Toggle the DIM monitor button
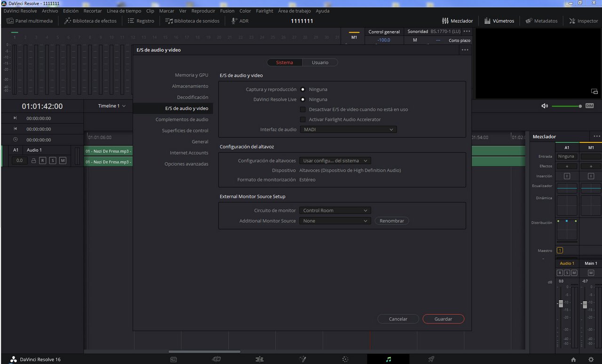The height and width of the screenshot is (364, 602). pyautogui.click(x=589, y=106)
